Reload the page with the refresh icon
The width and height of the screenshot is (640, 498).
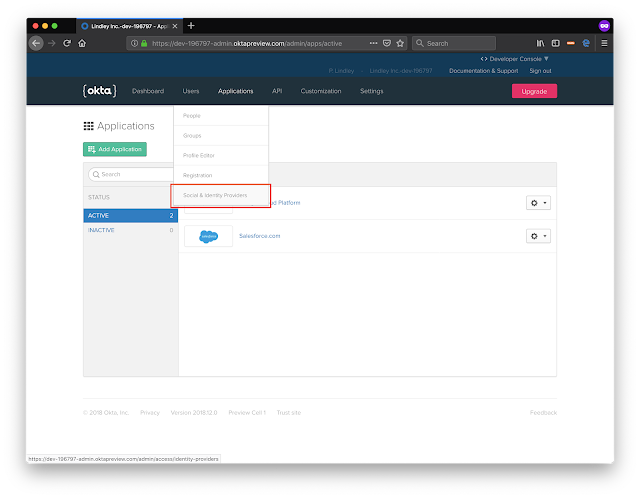[x=67, y=43]
